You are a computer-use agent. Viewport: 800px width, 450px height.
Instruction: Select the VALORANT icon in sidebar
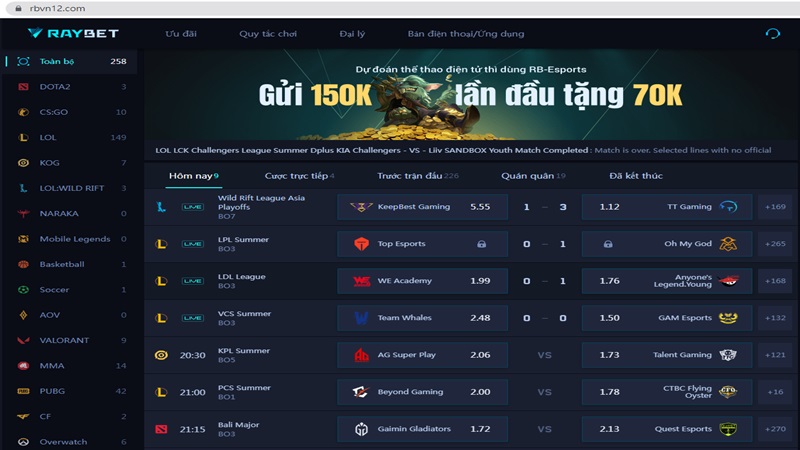[23, 340]
